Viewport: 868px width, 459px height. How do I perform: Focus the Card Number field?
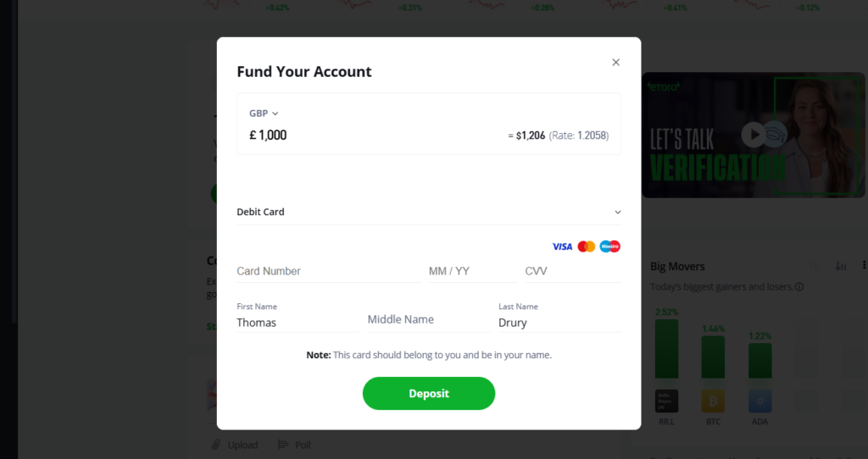coord(327,271)
